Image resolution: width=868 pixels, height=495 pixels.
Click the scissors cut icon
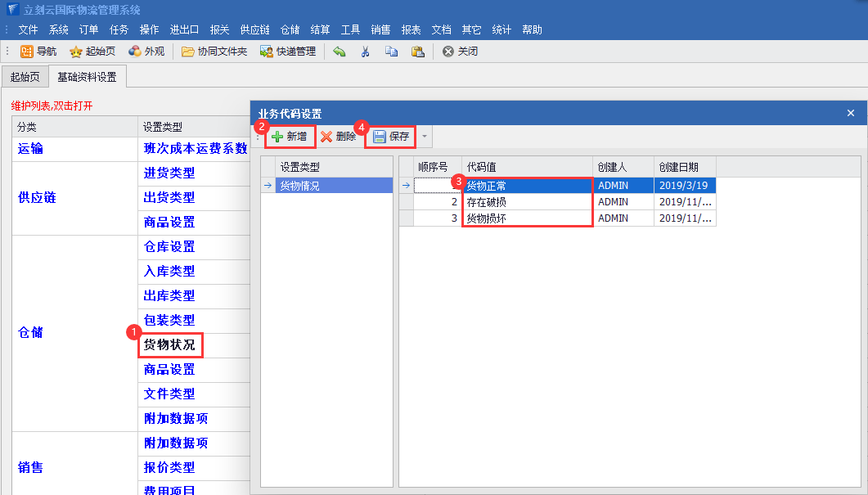point(366,52)
